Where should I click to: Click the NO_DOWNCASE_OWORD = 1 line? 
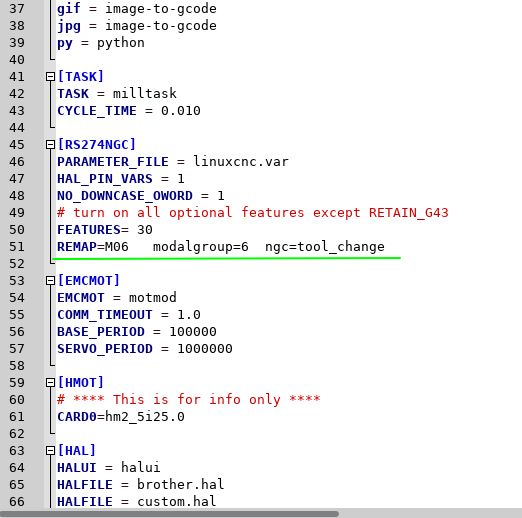coord(141,196)
